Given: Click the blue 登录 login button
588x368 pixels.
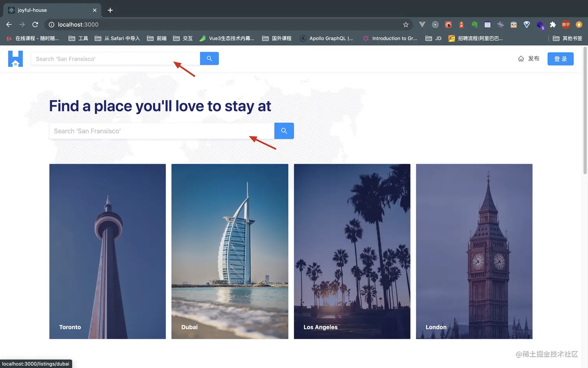Looking at the screenshot, I should point(560,59).
